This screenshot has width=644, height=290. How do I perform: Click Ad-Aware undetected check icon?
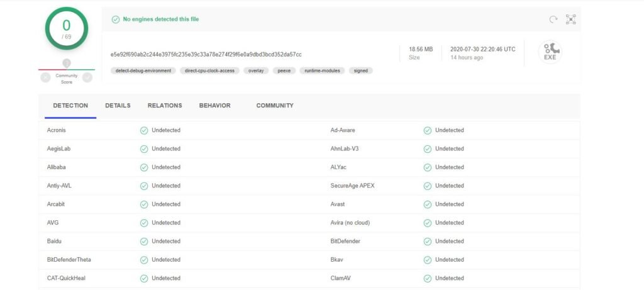click(x=428, y=130)
